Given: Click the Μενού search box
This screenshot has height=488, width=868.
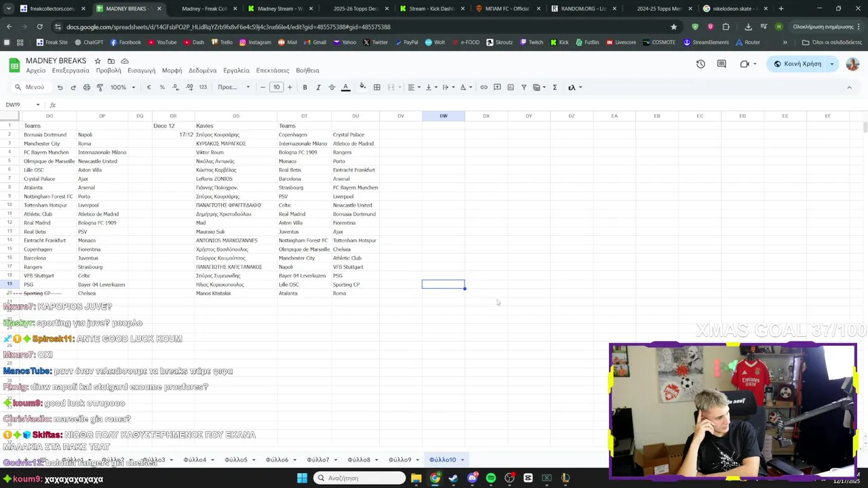Looking at the screenshot, I should click(x=31, y=87).
